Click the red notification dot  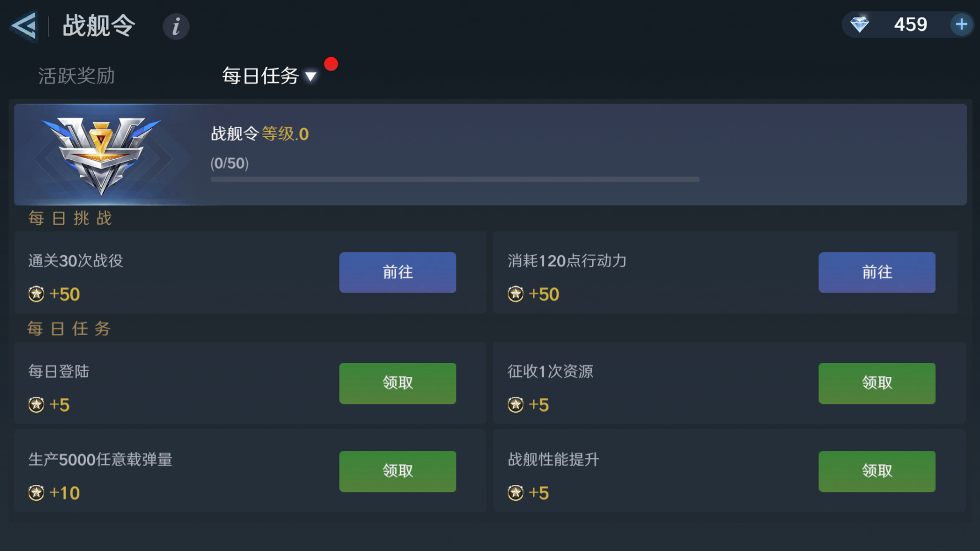[331, 64]
